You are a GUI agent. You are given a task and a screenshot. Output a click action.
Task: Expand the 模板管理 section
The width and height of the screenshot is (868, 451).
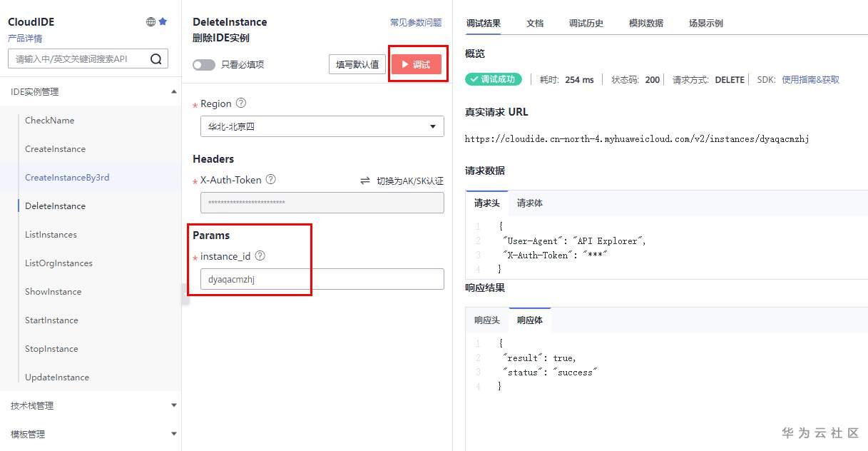pyautogui.click(x=174, y=434)
